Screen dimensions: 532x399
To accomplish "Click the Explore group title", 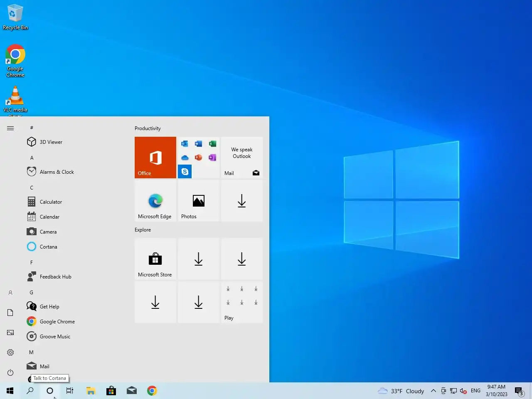I will [x=143, y=230].
